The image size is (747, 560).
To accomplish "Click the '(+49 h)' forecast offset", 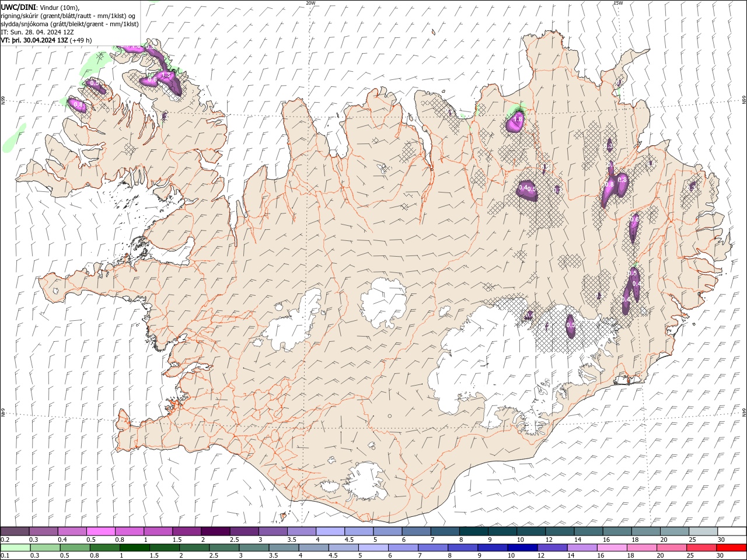I will pyautogui.click(x=81, y=40).
